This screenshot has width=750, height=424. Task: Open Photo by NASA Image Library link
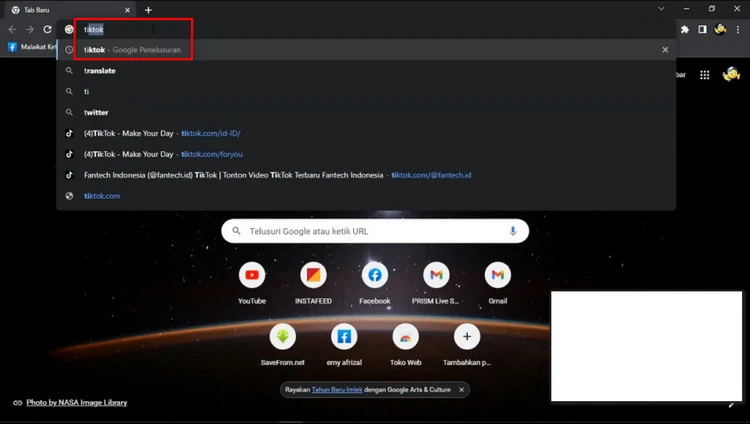point(77,402)
